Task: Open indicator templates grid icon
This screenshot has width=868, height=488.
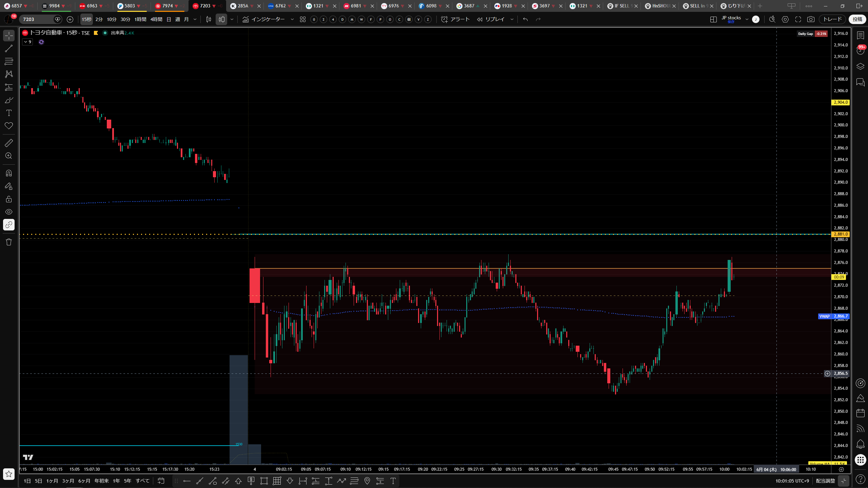Action: pos(303,19)
